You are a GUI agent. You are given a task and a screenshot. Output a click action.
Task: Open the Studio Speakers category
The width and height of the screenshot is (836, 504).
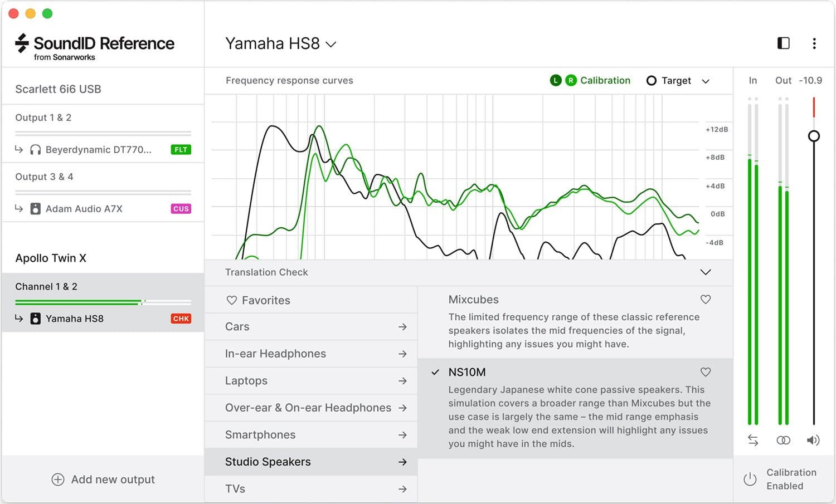pyautogui.click(x=311, y=462)
